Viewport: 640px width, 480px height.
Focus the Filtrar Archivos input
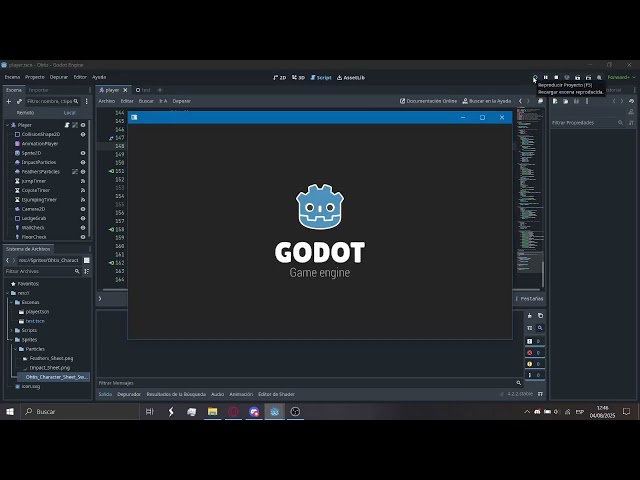click(x=42, y=271)
